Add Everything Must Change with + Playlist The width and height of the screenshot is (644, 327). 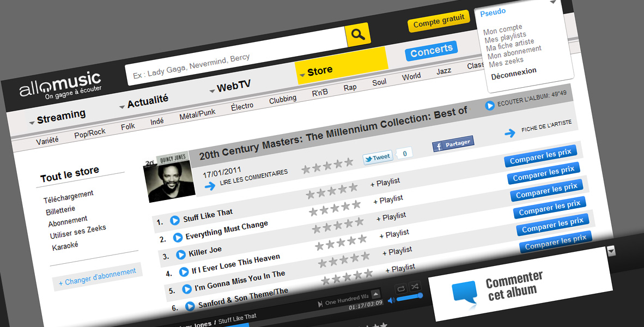tap(388, 199)
